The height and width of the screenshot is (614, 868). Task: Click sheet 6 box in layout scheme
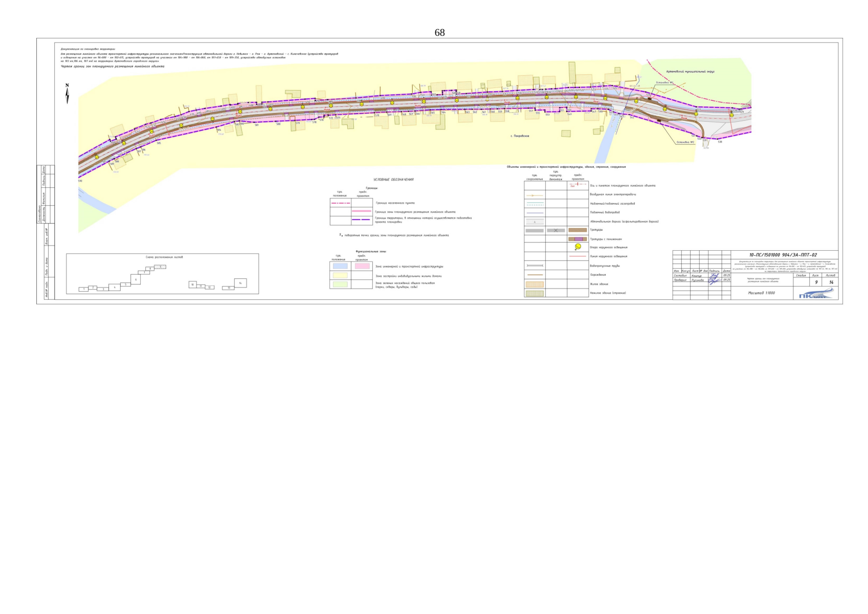pos(136,279)
